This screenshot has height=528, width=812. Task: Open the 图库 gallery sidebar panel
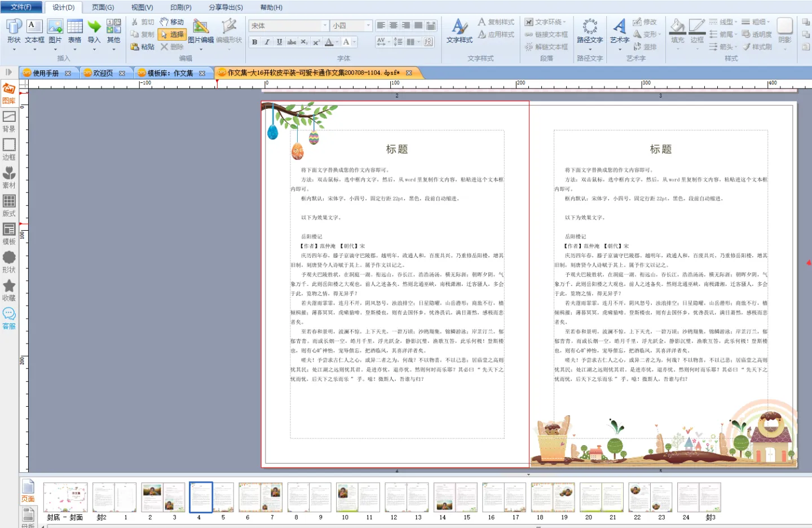point(9,94)
